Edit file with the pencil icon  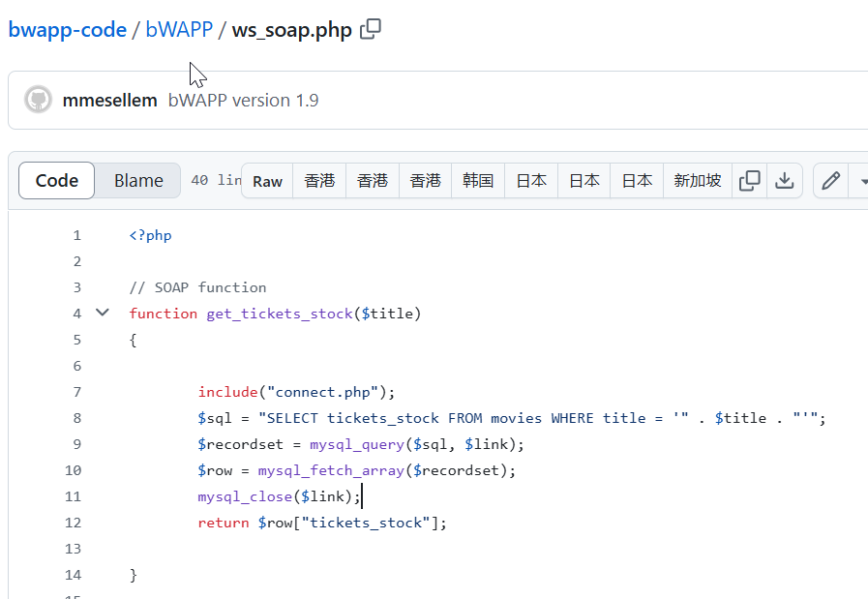tap(830, 181)
